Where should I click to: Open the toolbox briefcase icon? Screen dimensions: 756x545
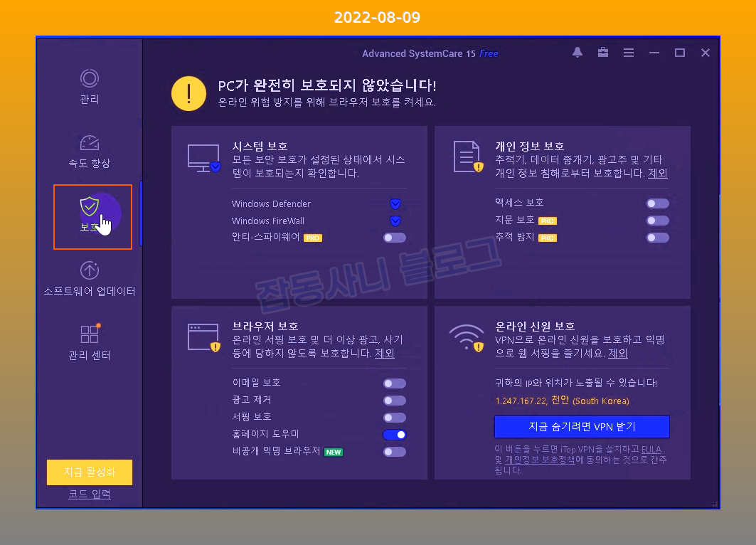602,53
